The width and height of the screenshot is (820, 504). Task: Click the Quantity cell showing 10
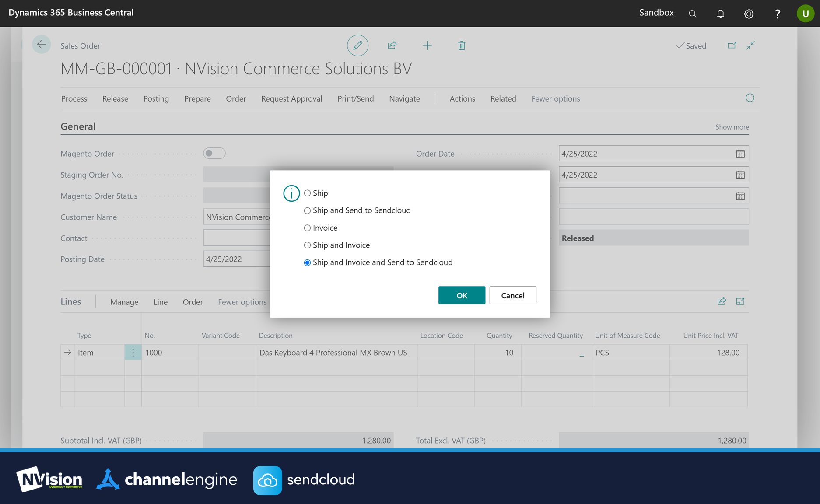pos(498,353)
